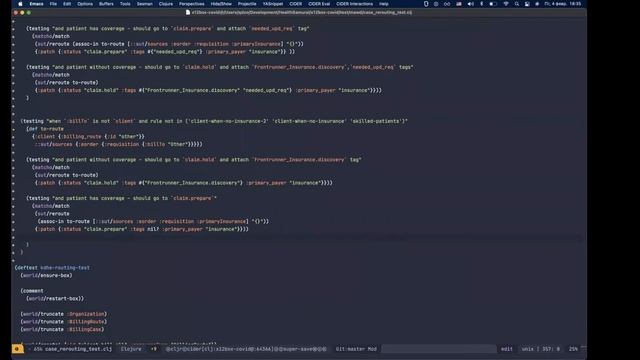Viewport: 640px width, 360px height.
Task: Click the patch line with "needed_upd_req" tag only
Action: click(x=165, y=52)
